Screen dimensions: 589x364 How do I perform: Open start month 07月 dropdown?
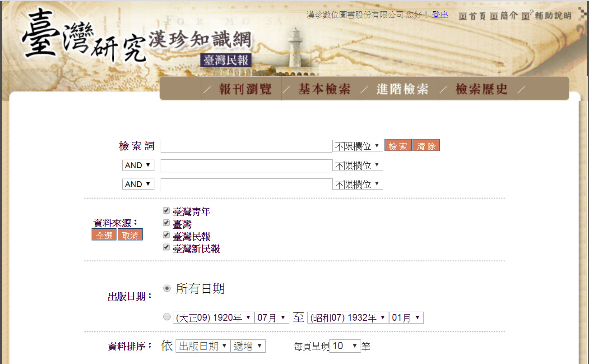272,318
